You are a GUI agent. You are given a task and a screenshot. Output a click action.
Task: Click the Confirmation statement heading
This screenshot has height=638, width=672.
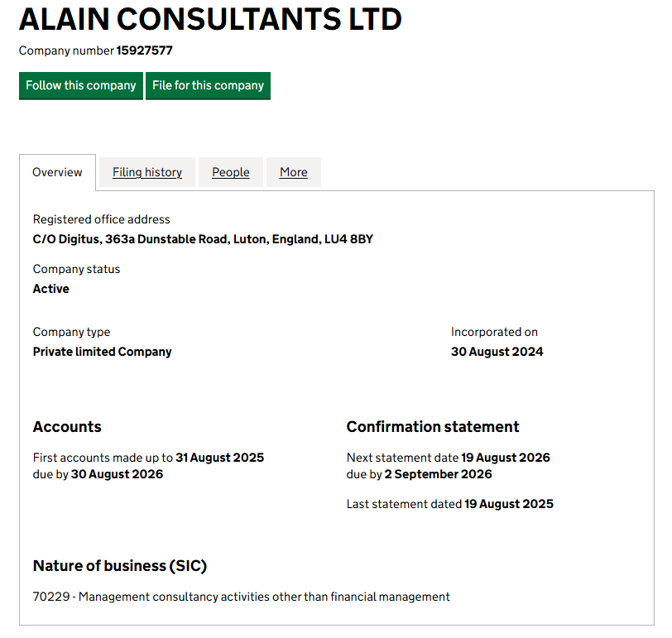coord(433,427)
